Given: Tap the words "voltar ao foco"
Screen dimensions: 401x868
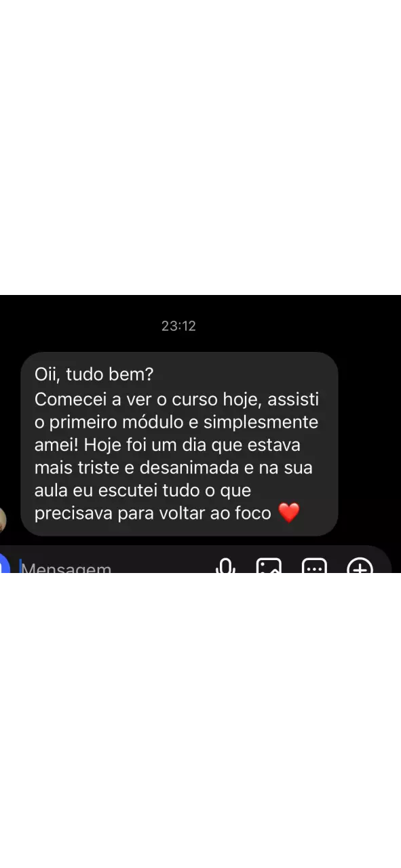Looking at the screenshot, I should coord(215,514).
